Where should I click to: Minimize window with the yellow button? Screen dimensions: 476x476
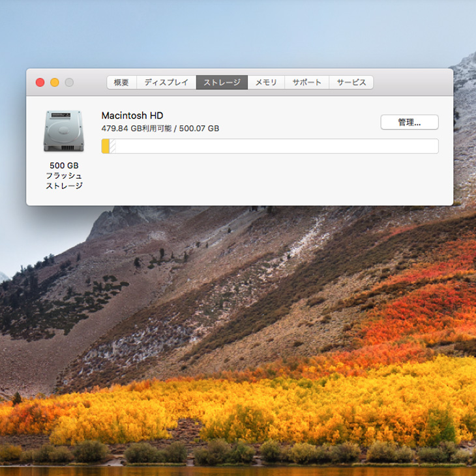(x=55, y=82)
